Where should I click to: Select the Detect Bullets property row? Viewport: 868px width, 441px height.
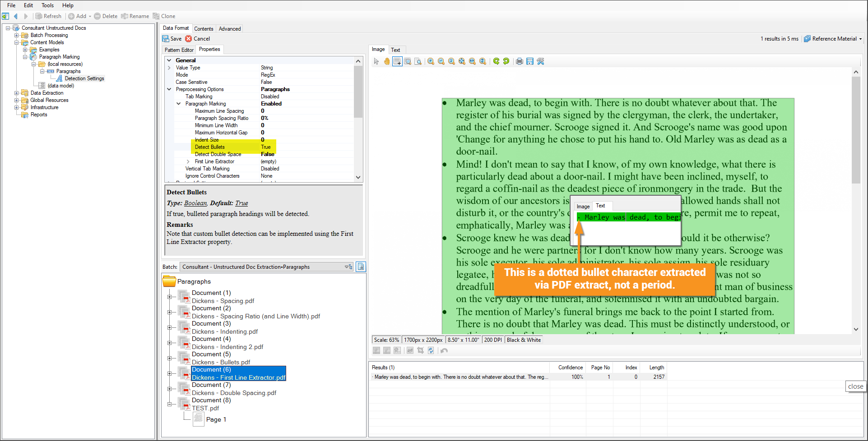[x=210, y=147]
